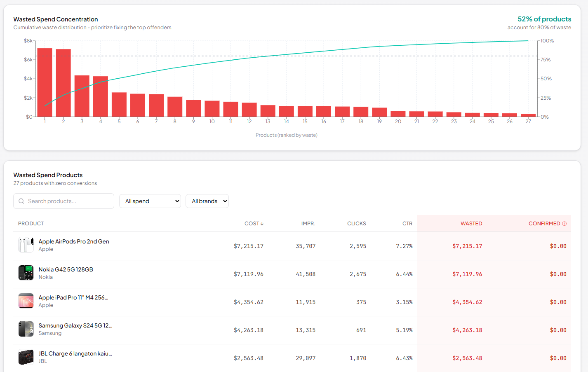Screen dimensions: 588x372
Task: Click the CTR column header
Action: [407, 223]
